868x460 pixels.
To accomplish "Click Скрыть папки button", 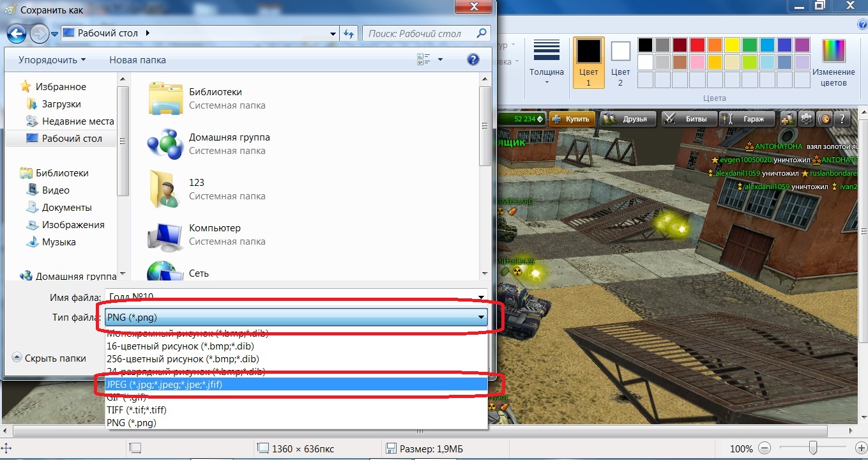I will tap(49, 358).
